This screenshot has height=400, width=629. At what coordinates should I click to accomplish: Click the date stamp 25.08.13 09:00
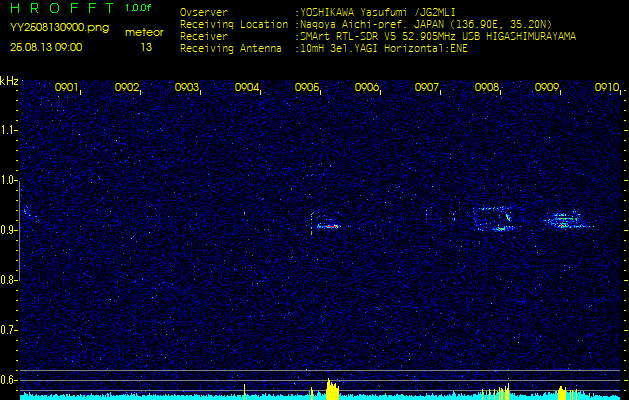tap(46, 47)
